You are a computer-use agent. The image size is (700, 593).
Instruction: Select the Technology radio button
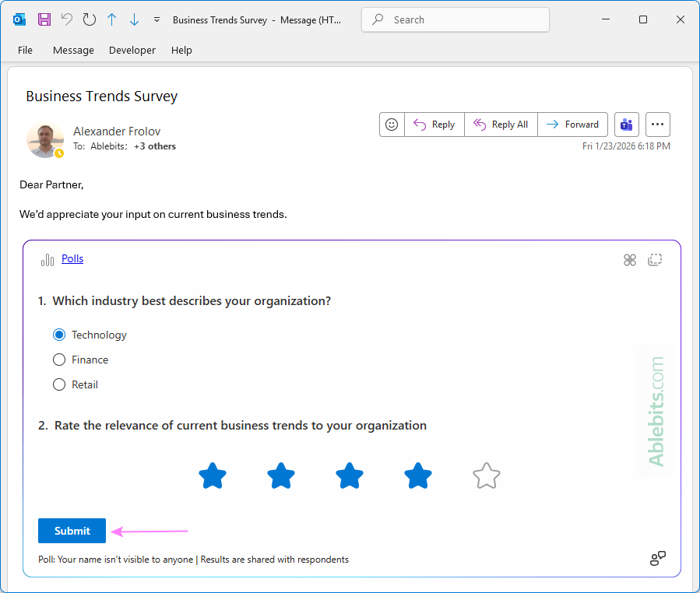click(x=59, y=334)
